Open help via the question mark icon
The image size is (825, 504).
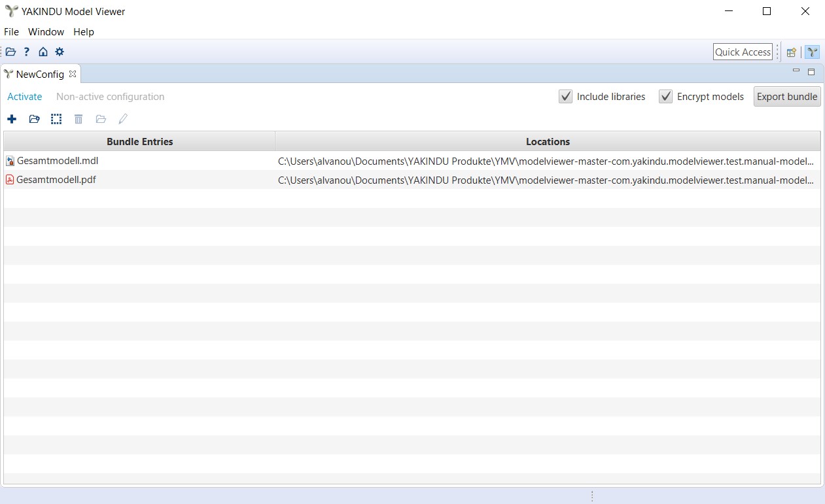tap(27, 52)
